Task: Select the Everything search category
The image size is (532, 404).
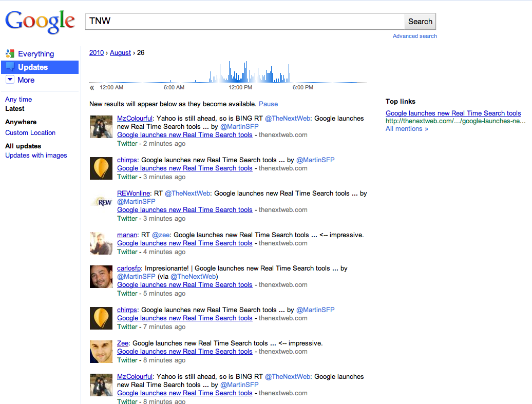Action: tap(36, 53)
